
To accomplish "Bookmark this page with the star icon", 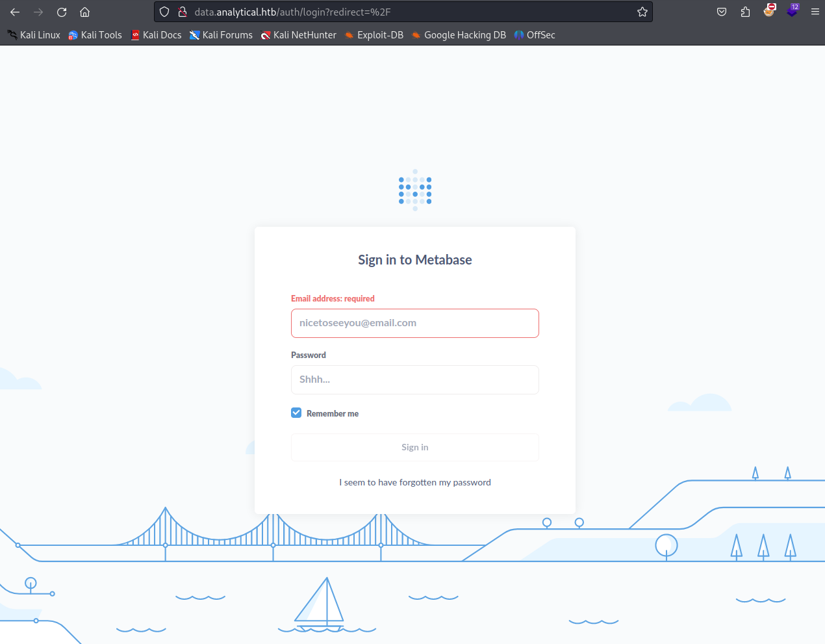I will (x=642, y=12).
